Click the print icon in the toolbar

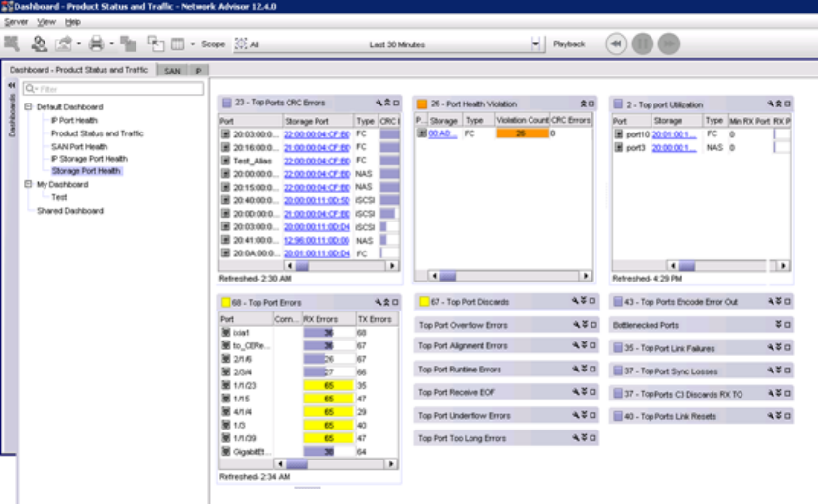pos(95,44)
